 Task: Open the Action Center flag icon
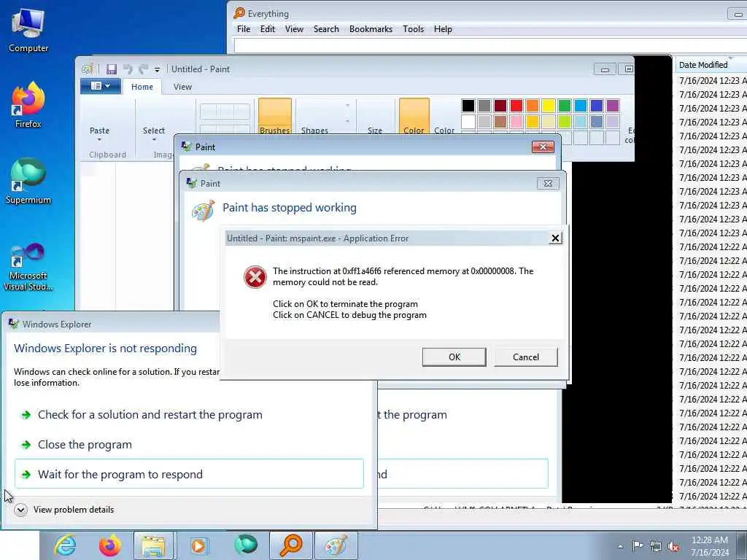(638, 545)
